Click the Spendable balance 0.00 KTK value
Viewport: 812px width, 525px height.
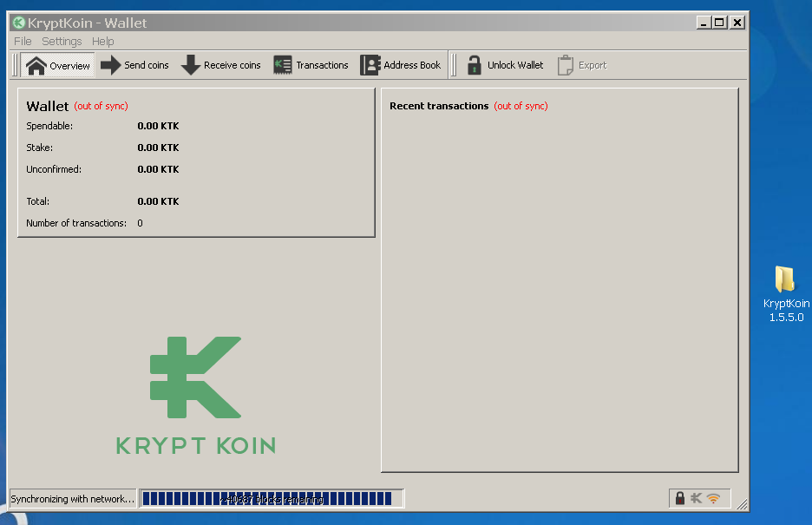(x=158, y=126)
